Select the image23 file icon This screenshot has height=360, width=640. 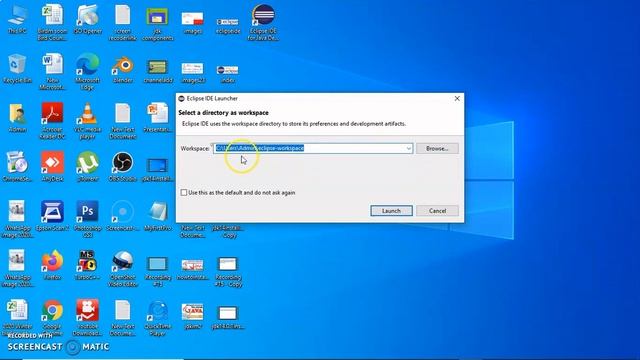[x=193, y=72]
